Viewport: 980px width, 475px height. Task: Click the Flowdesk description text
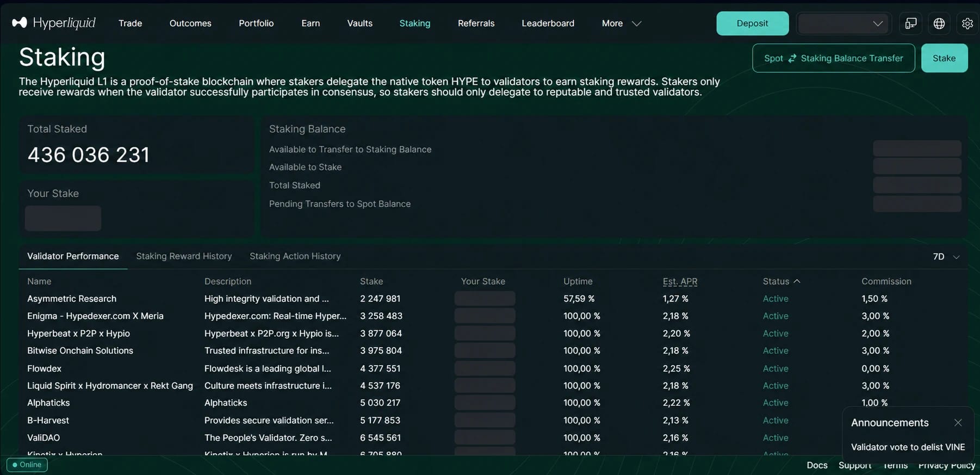coord(268,368)
